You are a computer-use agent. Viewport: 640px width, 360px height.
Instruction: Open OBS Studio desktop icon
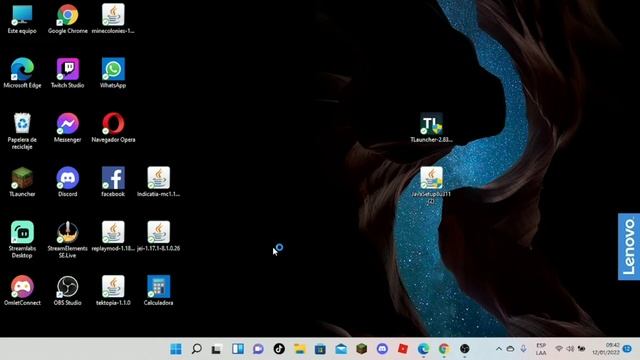click(68, 290)
